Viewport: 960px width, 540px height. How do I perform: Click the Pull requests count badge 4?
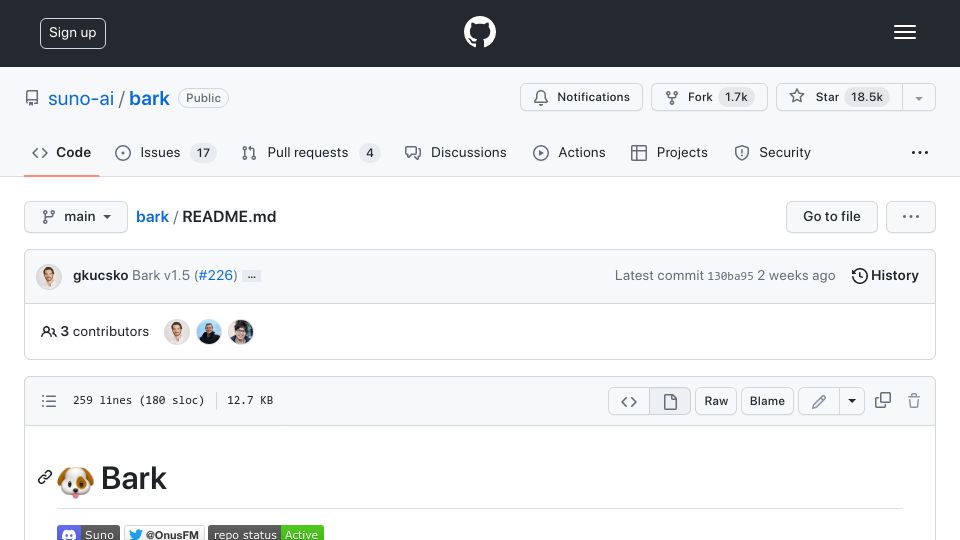pyautogui.click(x=370, y=153)
